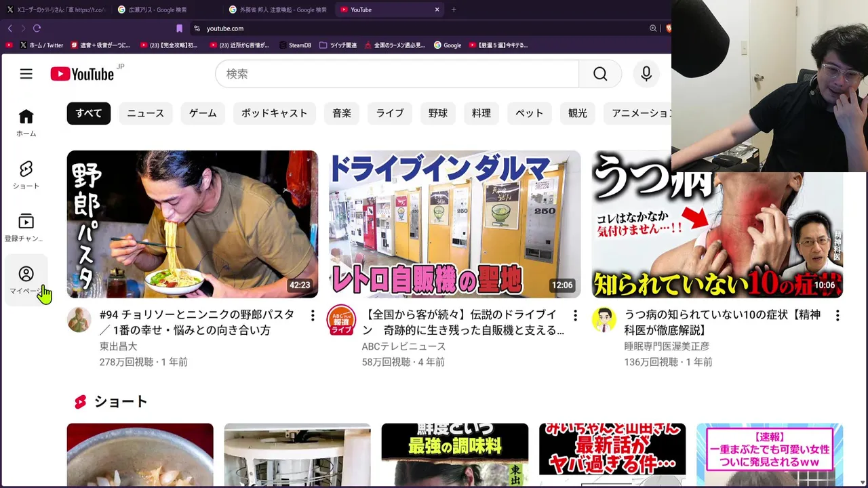Open 遠雷＋吸雷が一つに bookmark
Image resolution: width=868 pixels, height=488 pixels.
pos(100,45)
